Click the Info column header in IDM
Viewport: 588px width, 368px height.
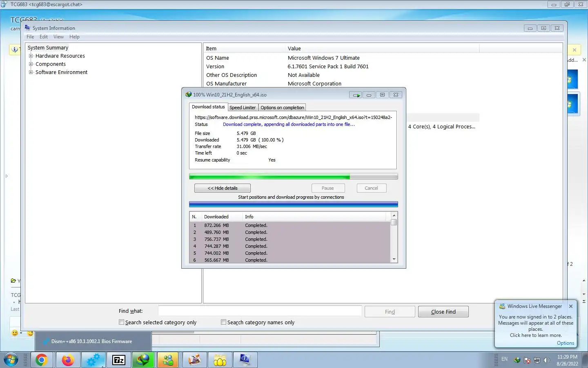click(314, 217)
